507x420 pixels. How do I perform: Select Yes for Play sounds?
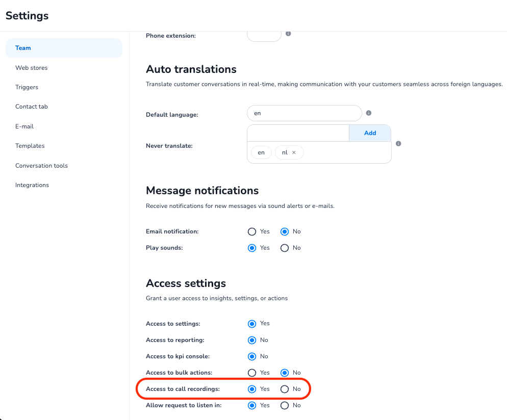coord(252,248)
